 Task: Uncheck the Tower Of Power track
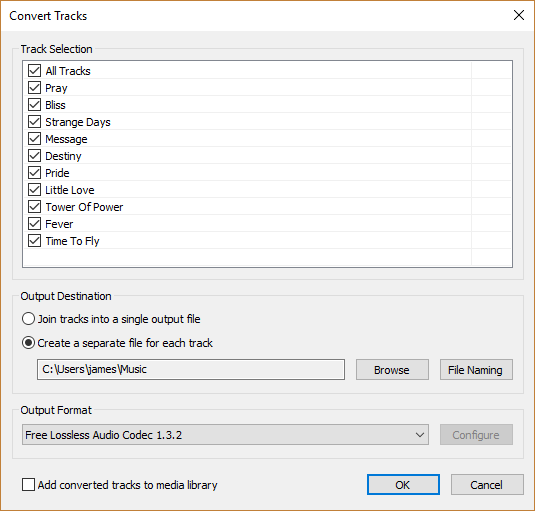[34, 207]
